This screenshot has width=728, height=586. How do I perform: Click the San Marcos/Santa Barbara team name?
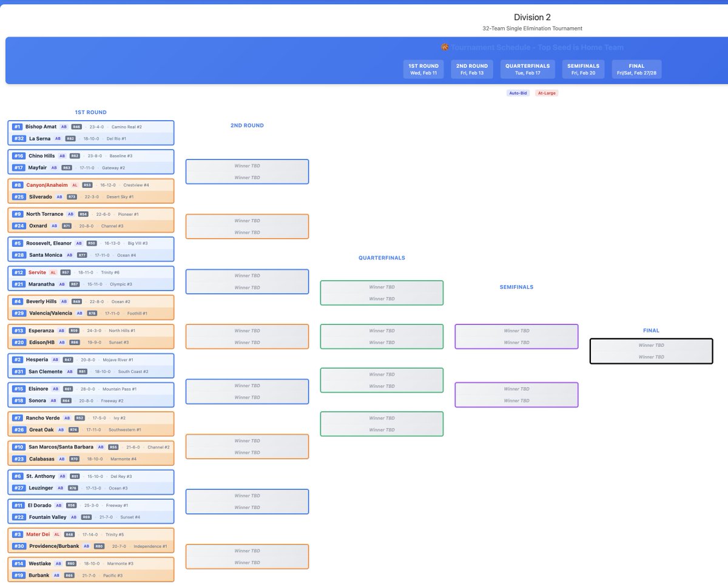pos(61,447)
